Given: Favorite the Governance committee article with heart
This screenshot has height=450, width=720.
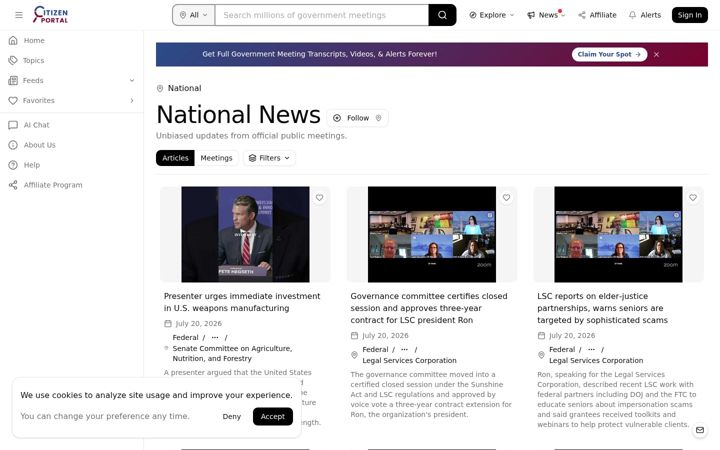Looking at the screenshot, I should coord(506,197).
